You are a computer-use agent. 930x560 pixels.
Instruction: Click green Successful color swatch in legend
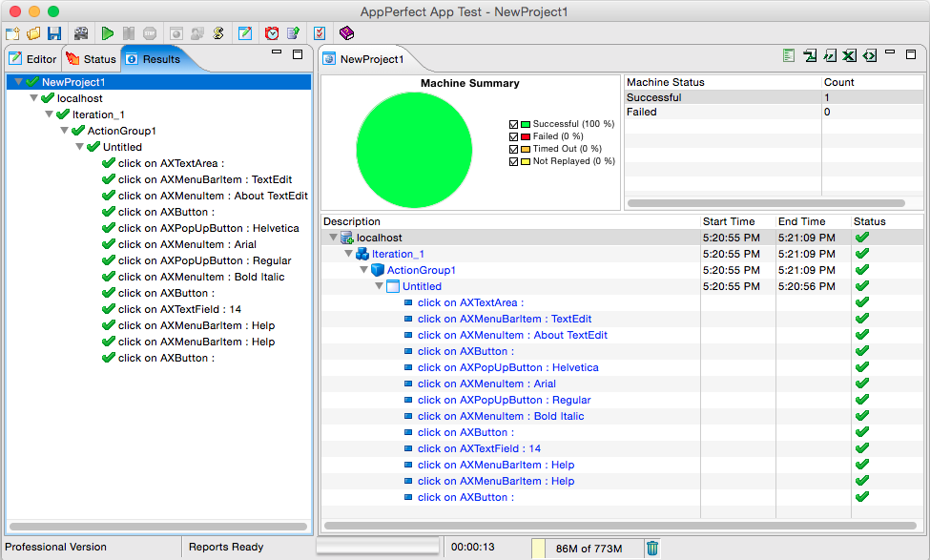[x=526, y=125]
